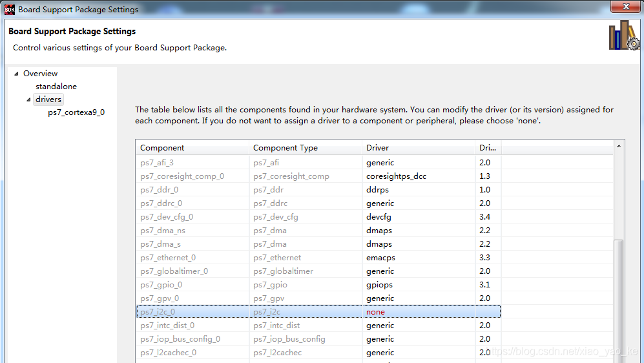Click the ps7_gpv component type cell
This screenshot has height=363, width=644.
click(306, 298)
